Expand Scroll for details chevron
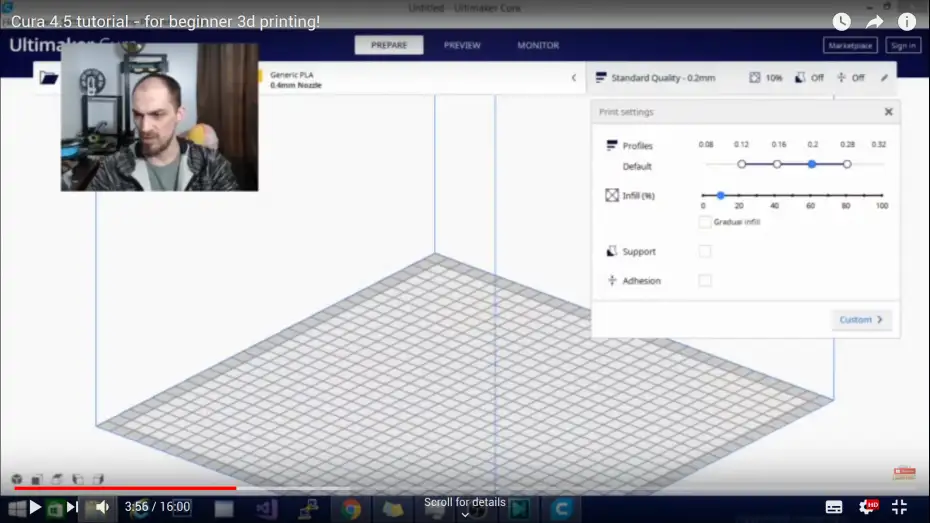This screenshot has width=930, height=523. click(465, 515)
